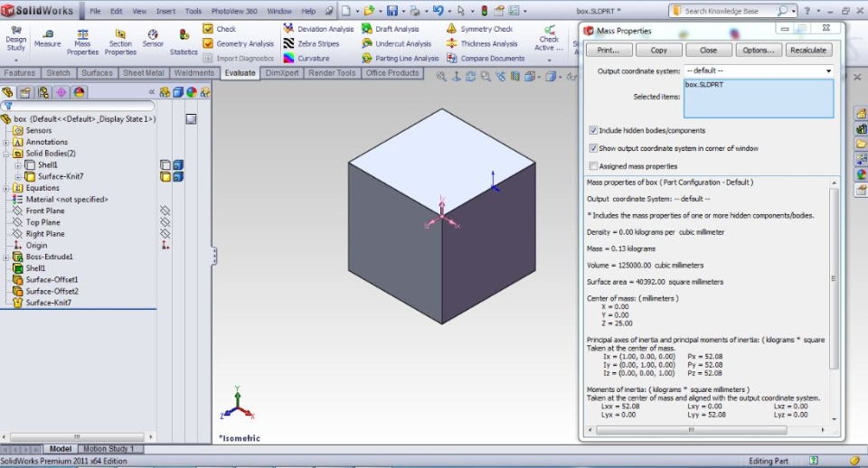Switch to the Sketch tab
The width and height of the screenshot is (868, 468).
click(x=58, y=73)
